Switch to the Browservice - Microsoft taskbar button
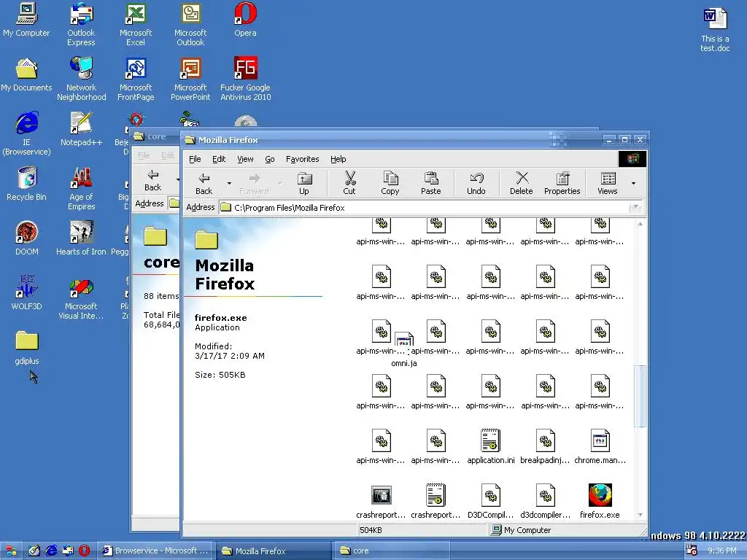The width and height of the screenshot is (747, 560). [155, 551]
